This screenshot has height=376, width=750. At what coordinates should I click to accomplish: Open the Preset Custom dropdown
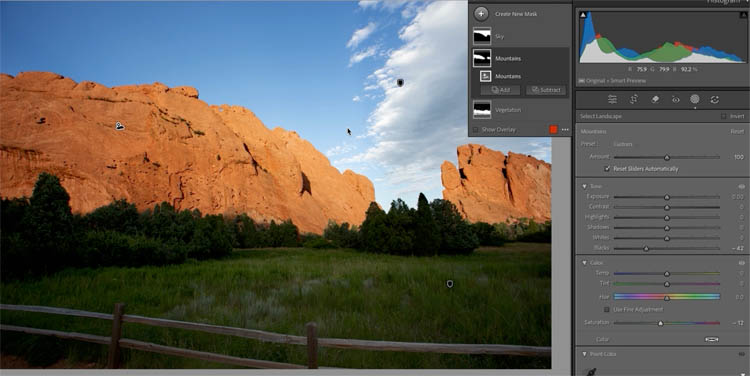[623, 144]
